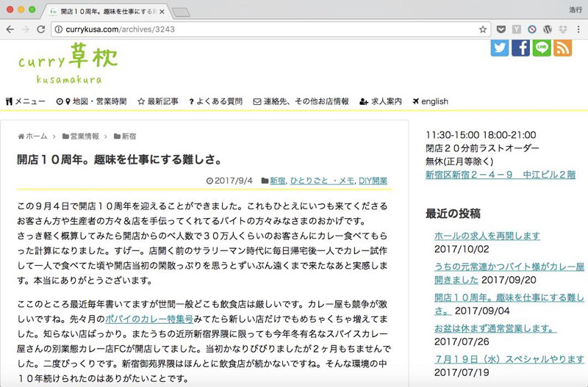Screen dimensions: 588x387
Task: Open post お盆は休まず通常営業します。
Action: tap(495, 328)
